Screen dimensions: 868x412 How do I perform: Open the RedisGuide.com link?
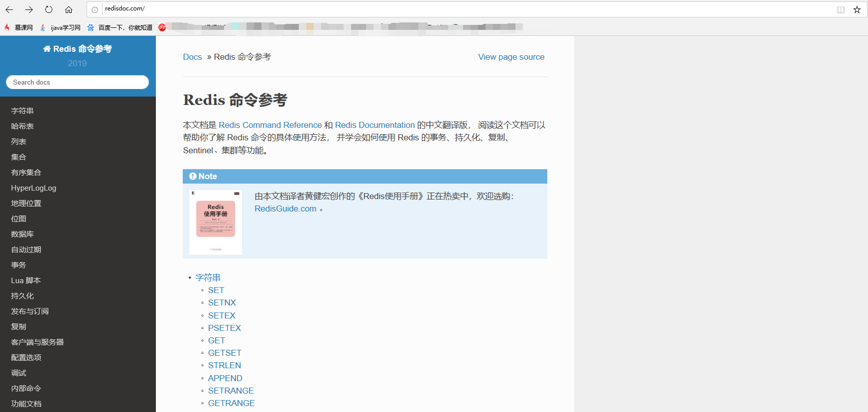285,208
